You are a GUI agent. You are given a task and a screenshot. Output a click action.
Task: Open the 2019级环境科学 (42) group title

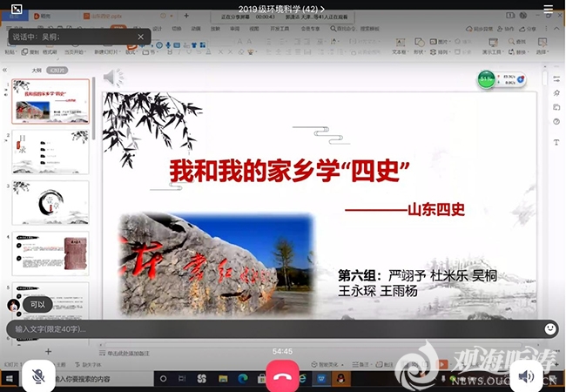coord(281,9)
